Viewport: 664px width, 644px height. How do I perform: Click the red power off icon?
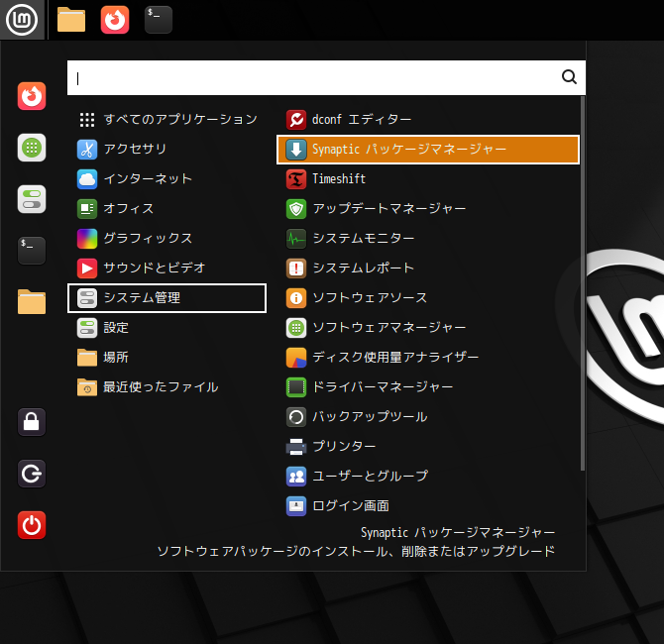click(x=32, y=525)
